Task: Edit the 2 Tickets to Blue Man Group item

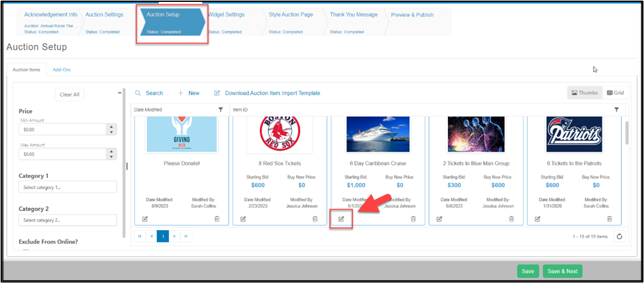Action: (x=439, y=219)
